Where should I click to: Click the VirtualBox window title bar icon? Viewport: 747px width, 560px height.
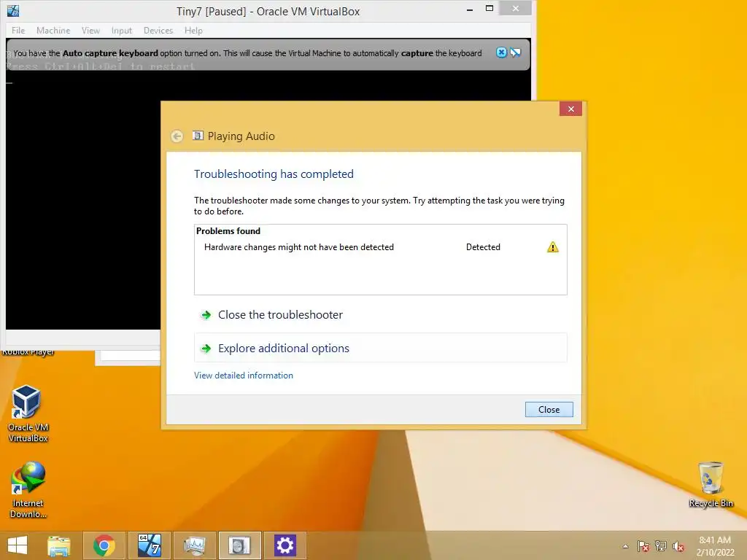(x=13, y=10)
